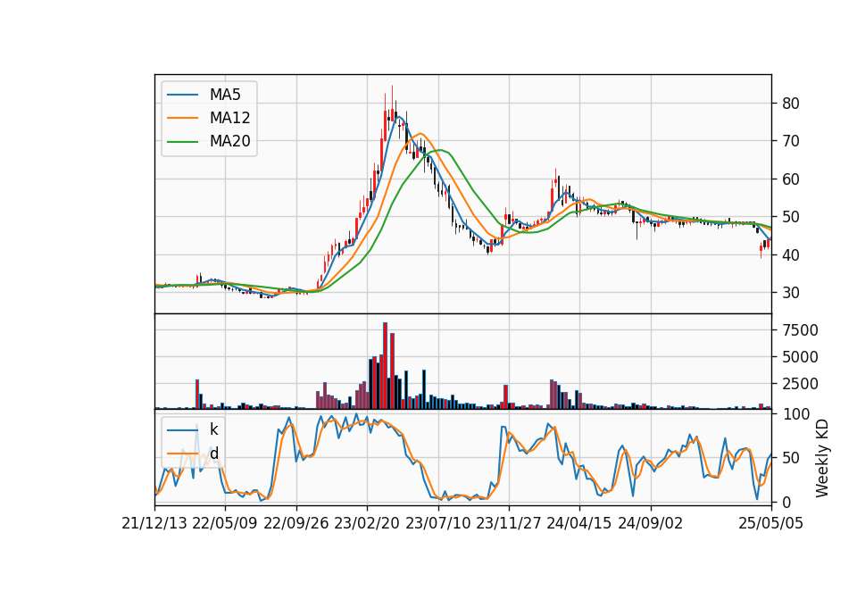Click the 22/05/09 date tick label
The image size is (857, 616).
pyautogui.click(x=225, y=524)
